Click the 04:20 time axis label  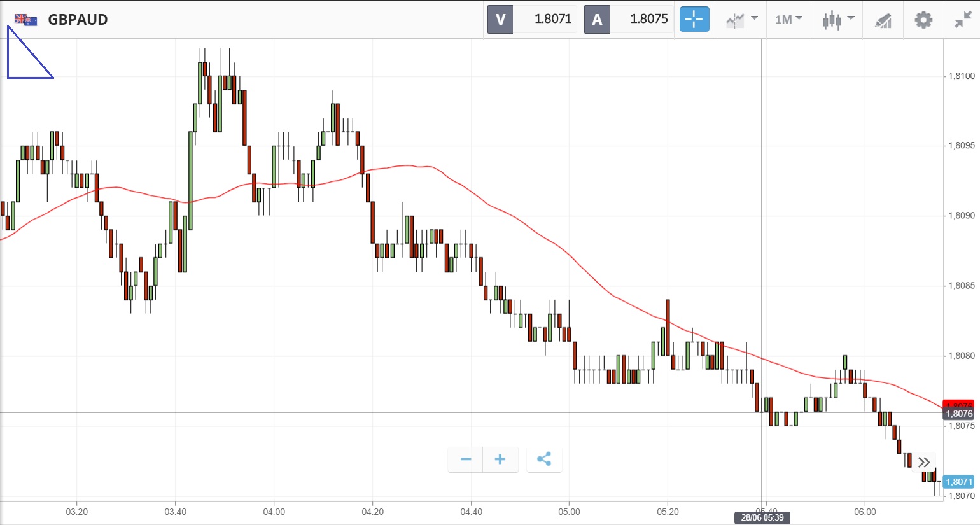pos(373,512)
